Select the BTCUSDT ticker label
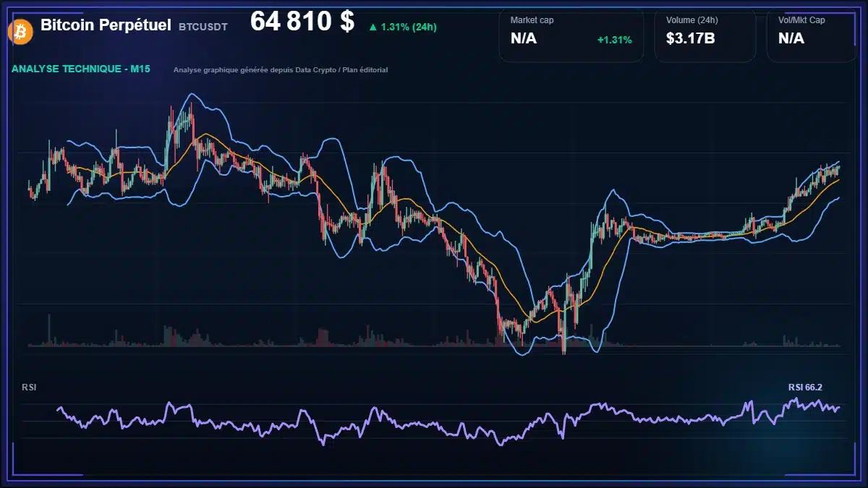The width and height of the screenshot is (868, 488). click(x=203, y=27)
